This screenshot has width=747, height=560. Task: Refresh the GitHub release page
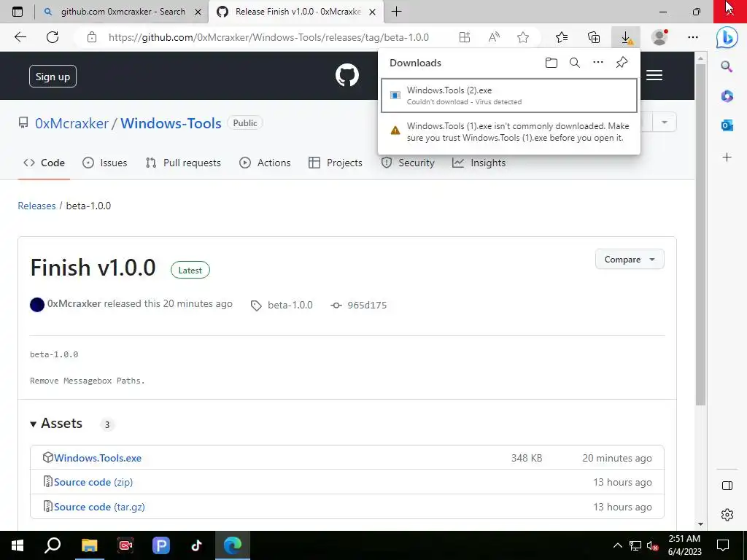53,37
